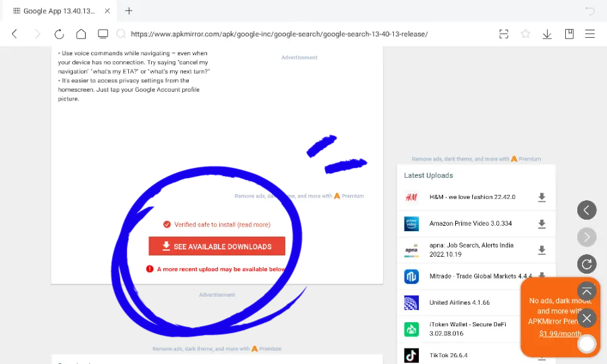Open United Airlines 4.1.66 entry
The height and width of the screenshot is (364, 607).
coord(459,303)
